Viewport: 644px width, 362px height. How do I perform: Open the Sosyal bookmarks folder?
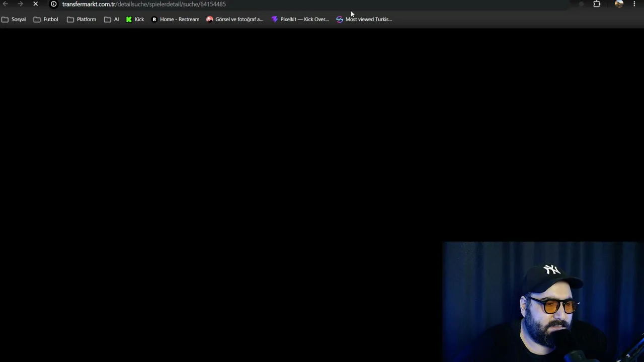[14, 19]
